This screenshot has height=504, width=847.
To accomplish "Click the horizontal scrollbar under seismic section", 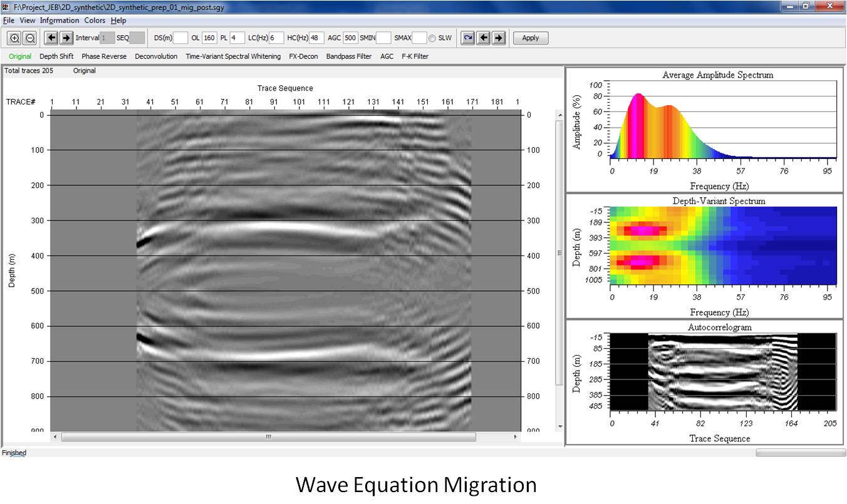I will click(x=268, y=436).
